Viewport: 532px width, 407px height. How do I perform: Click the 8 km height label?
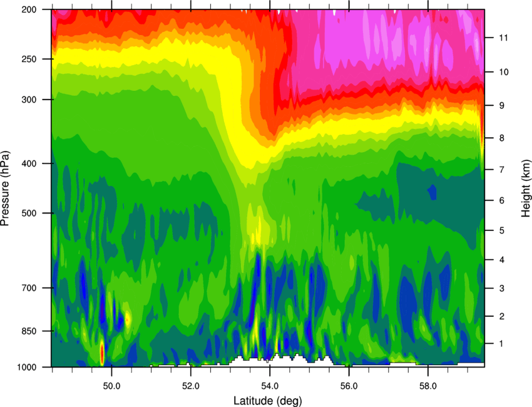point(502,138)
